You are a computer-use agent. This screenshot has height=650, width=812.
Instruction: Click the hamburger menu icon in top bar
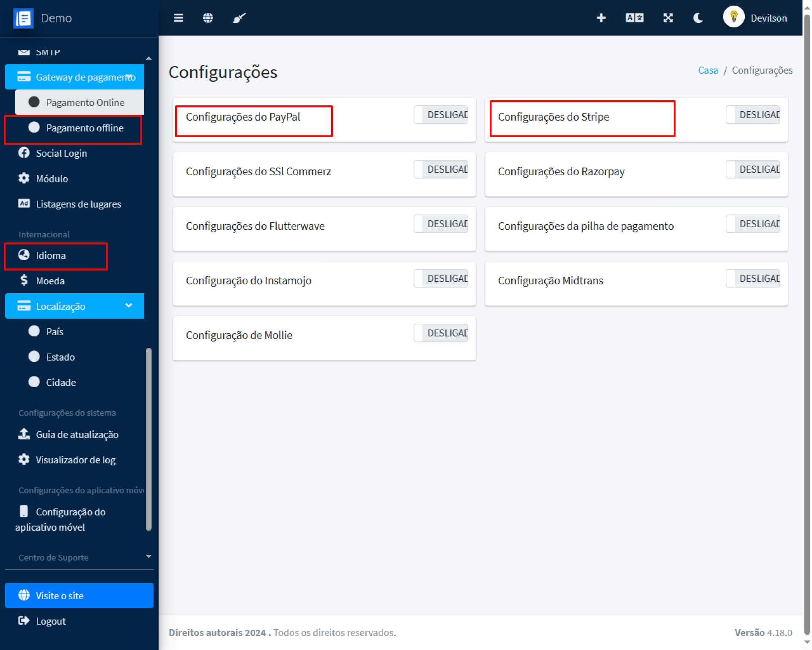coord(178,18)
